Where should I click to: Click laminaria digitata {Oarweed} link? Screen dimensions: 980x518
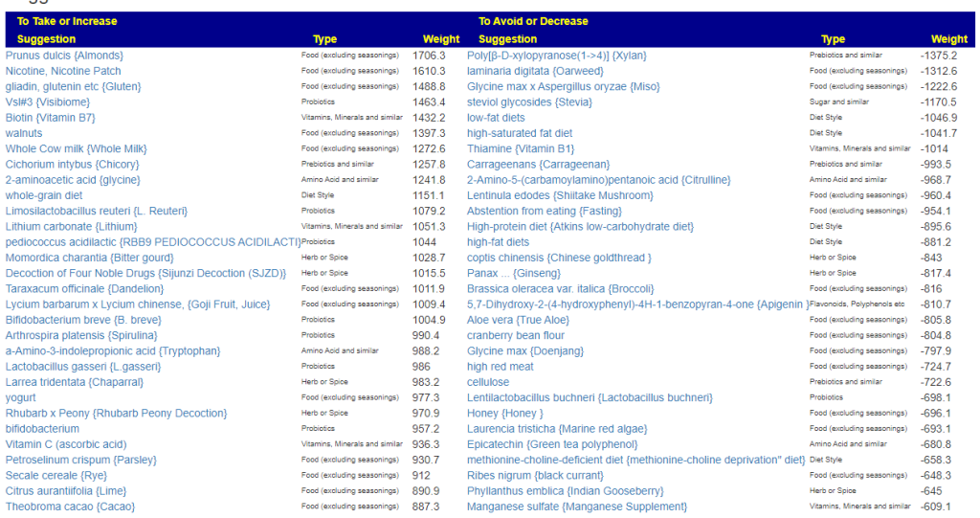click(x=535, y=71)
